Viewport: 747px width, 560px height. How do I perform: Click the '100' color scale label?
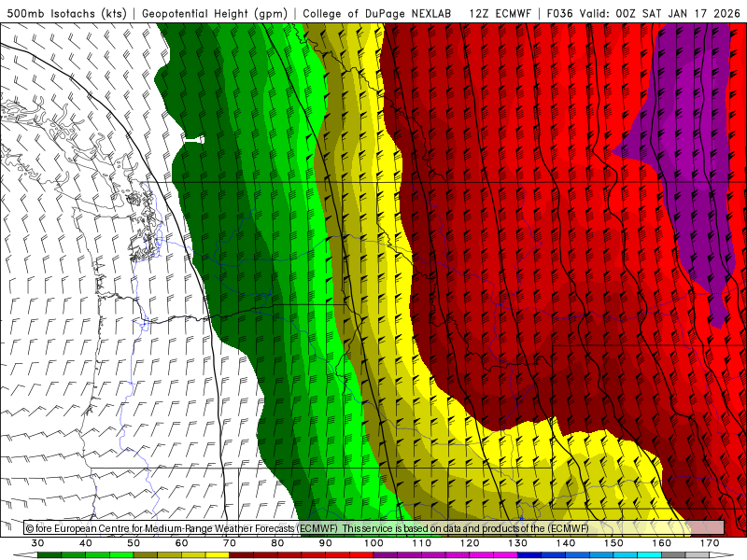pos(373,543)
